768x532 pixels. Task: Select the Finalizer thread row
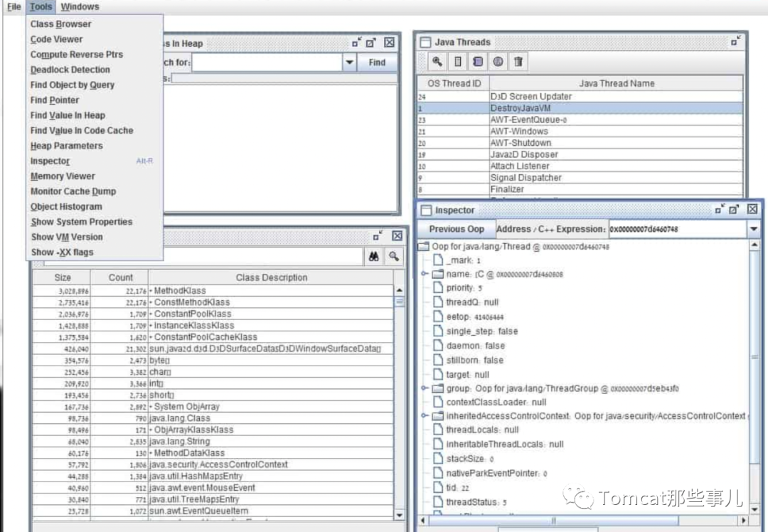[x=580, y=189]
